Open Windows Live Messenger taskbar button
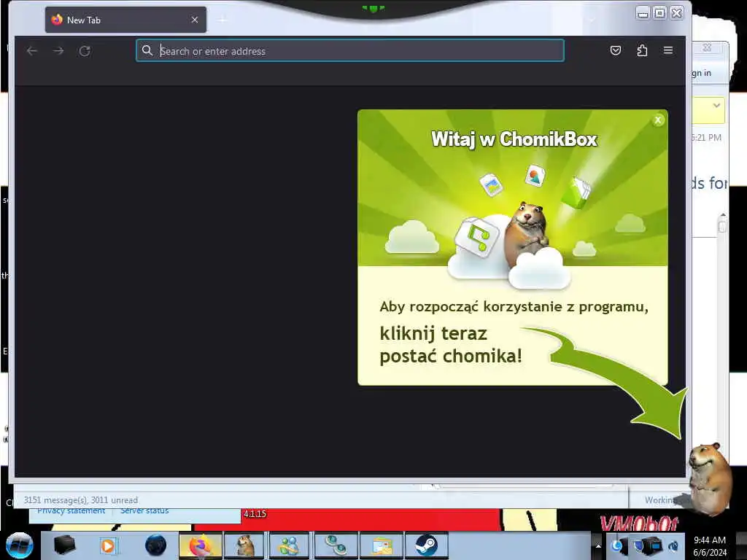This screenshot has width=747, height=560. coord(289,545)
